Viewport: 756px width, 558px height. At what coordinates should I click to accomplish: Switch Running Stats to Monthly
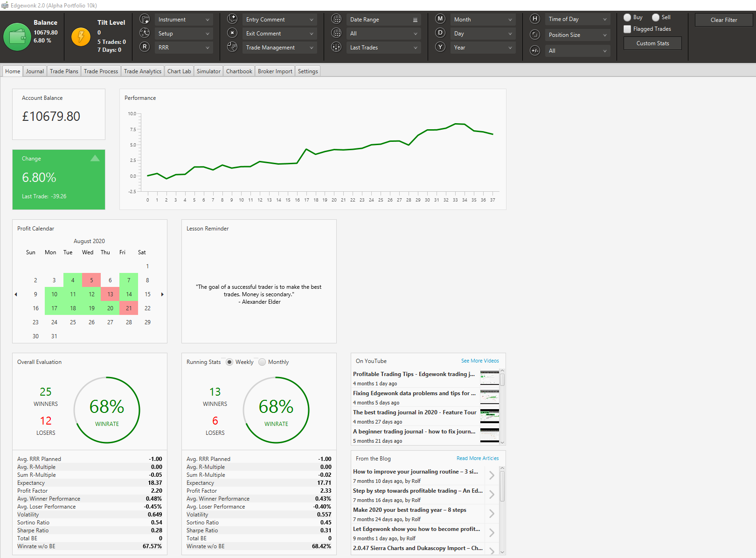[x=262, y=362]
